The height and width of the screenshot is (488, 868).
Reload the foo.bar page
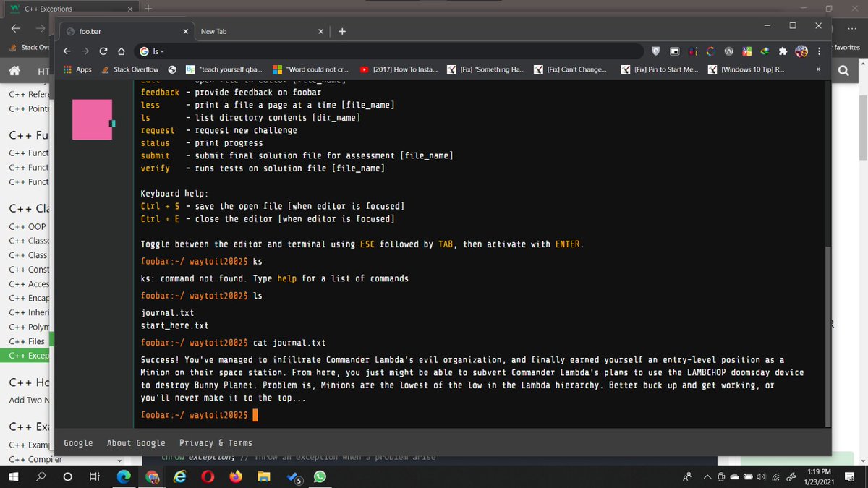pyautogui.click(x=103, y=51)
